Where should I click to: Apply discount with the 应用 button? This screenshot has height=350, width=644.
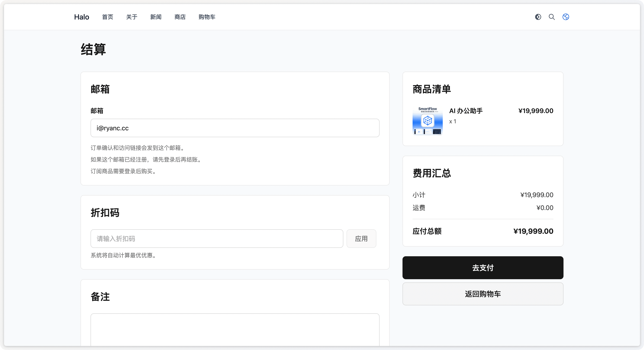[x=361, y=239]
